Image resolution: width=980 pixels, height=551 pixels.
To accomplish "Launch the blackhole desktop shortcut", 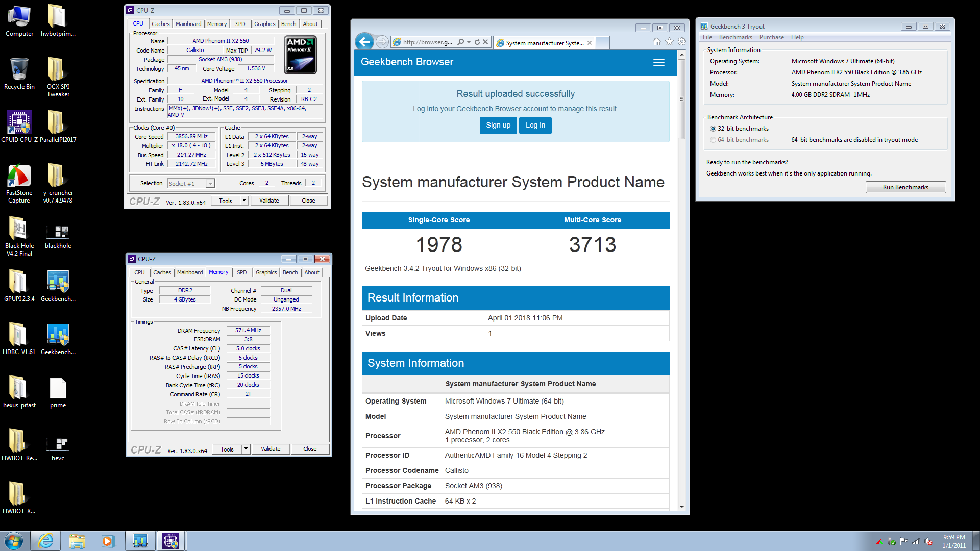I will click(58, 236).
